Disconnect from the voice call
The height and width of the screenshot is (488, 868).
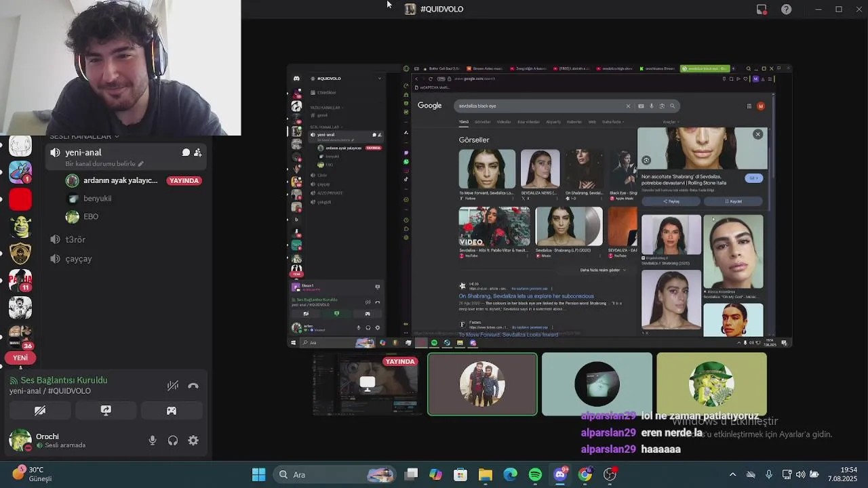pyautogui.click(x=193, y=386)
